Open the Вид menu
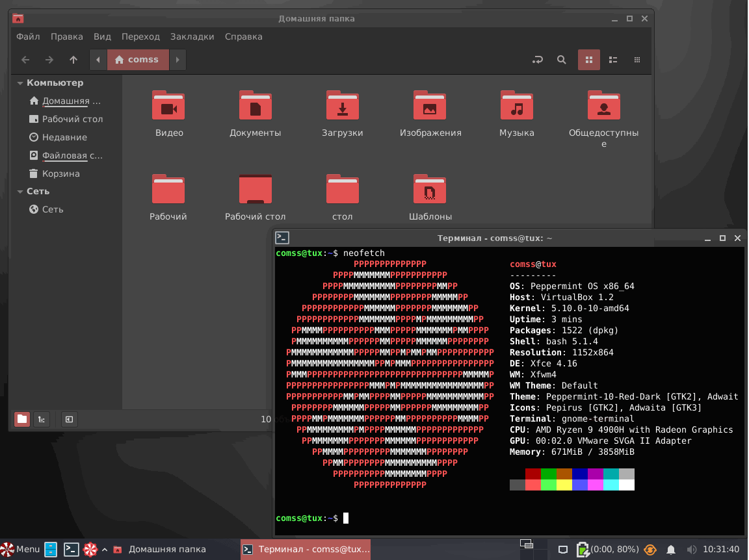Image resolution: width=749 pixels, height=560 pixels. (x=102, y=37)
